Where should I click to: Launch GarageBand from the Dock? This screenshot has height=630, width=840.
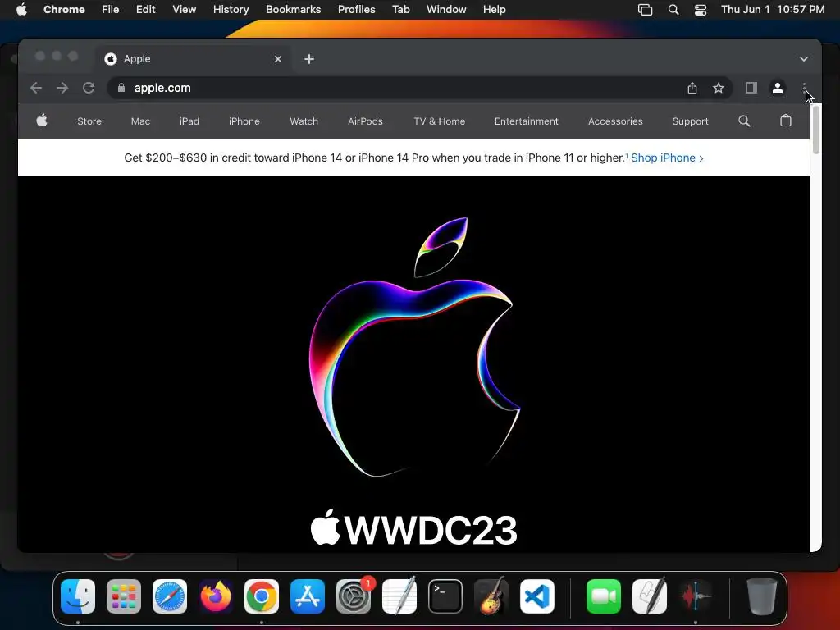491,596
